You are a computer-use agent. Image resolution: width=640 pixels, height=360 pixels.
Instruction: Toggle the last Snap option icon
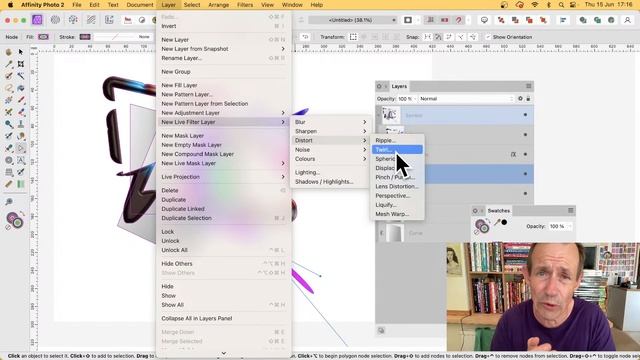[473, 37]
